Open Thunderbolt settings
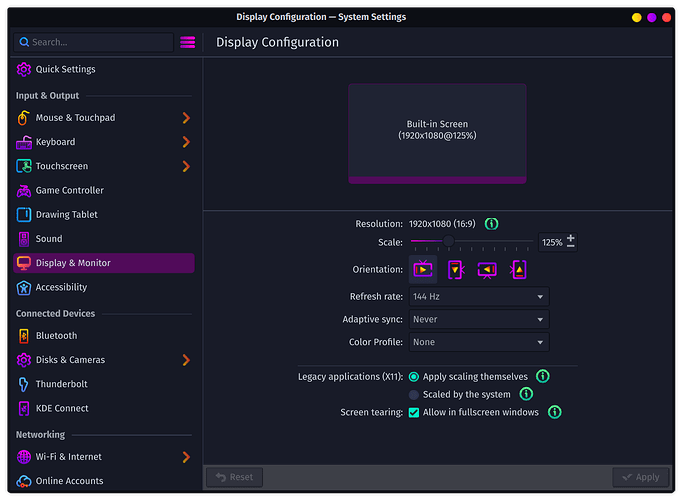 pos(104,384)
